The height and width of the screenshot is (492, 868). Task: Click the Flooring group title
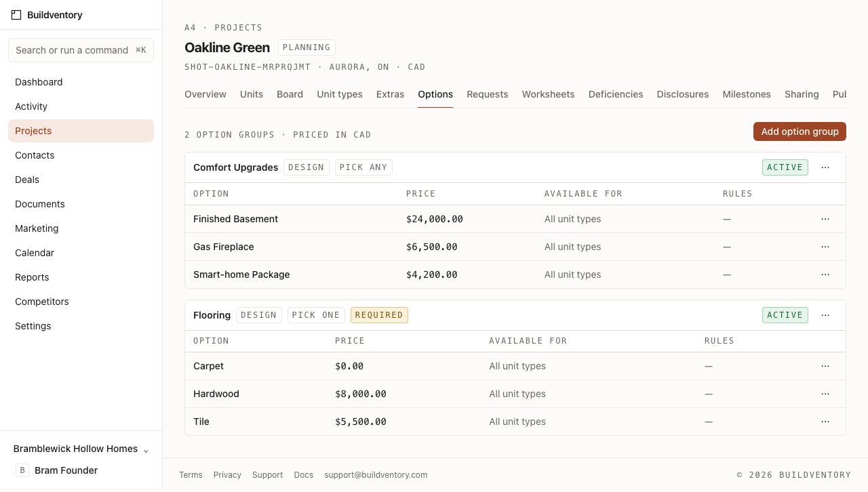pos(212,315)
